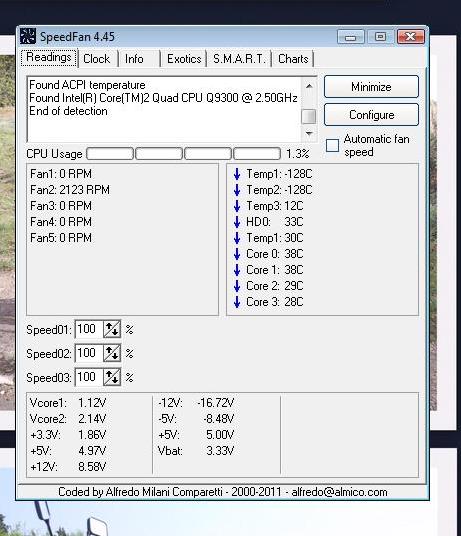Click the arrow icon beside Temp3: 12C
The width and height of the screenshot is (461, 536).
tap(237, 206)
